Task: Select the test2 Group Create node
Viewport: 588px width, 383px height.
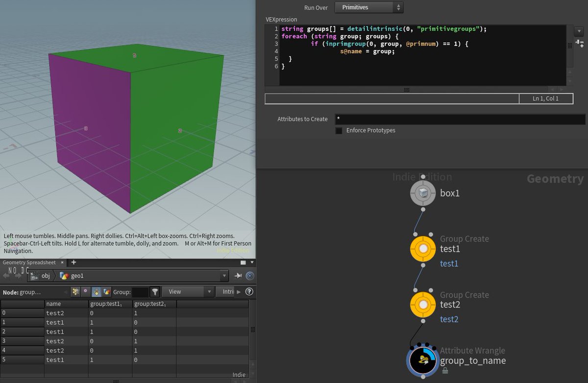Action: 423,305
